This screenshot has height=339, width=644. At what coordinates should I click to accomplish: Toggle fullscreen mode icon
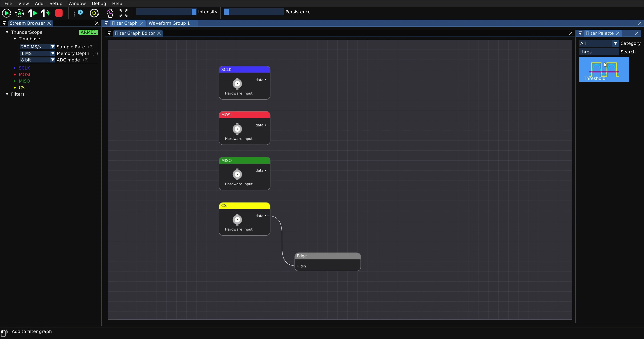coord(123,13)
